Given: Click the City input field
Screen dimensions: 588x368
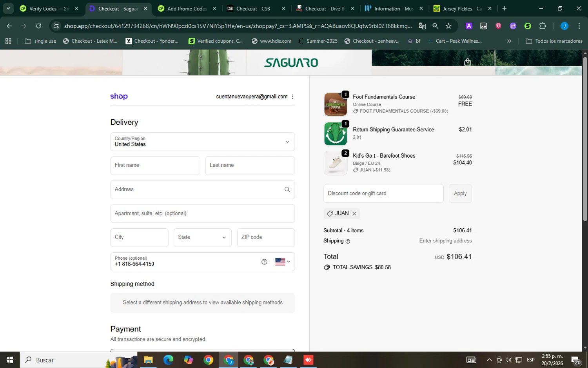Looking at the screenshot, I should tap(139, 237).
